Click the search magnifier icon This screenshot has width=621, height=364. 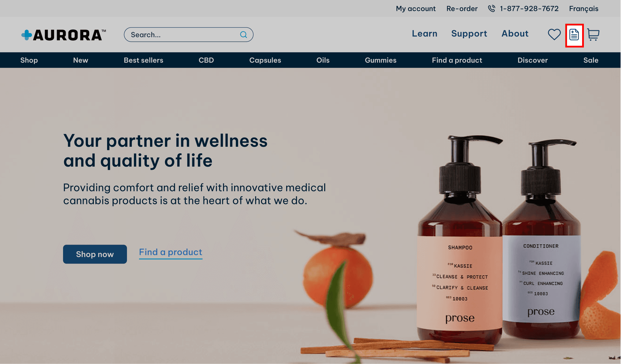(244, 35)
